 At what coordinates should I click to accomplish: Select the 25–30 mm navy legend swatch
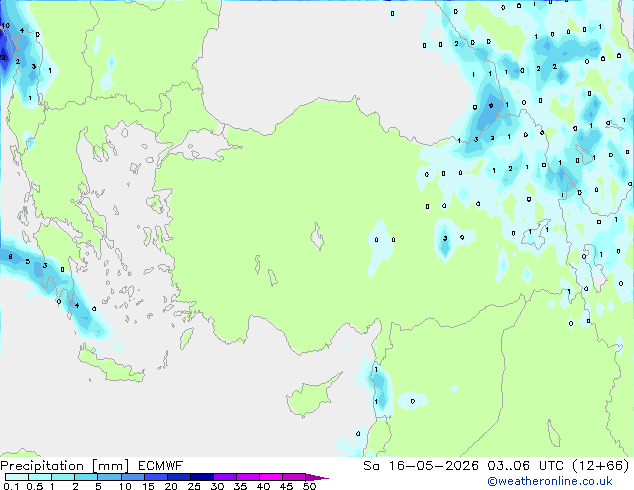point(201,477)
